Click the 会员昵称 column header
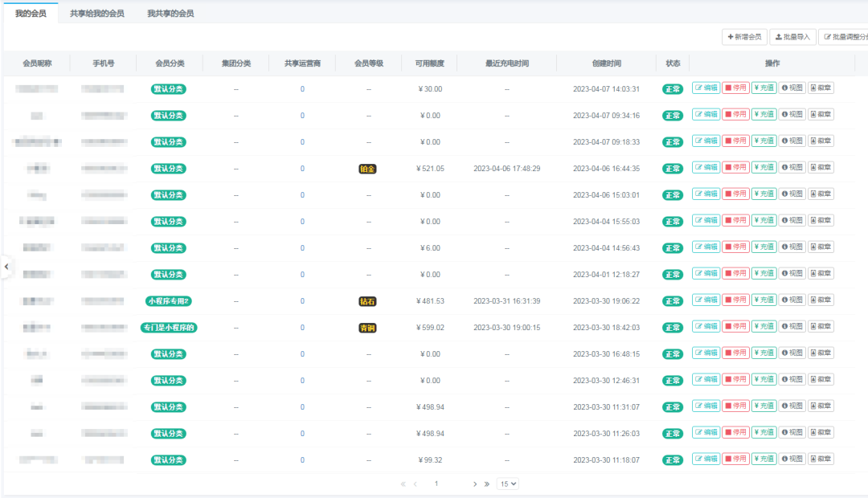The width and height of the screenshot is (868, 498). 37,63
